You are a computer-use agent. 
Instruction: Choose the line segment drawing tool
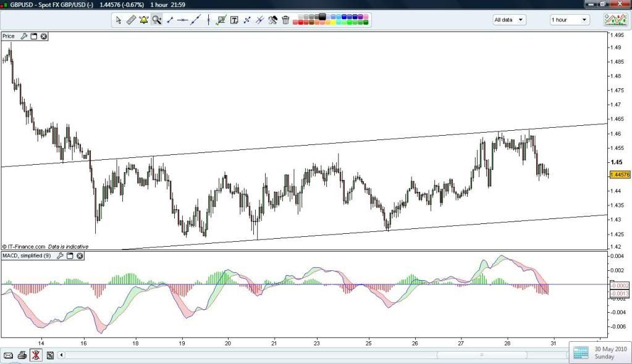pyautogui.click(x=170, y=20)
